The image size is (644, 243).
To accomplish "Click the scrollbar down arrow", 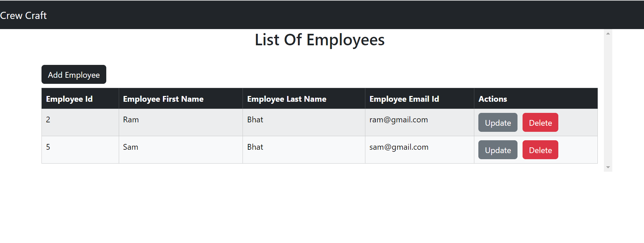I will click(608, 167).
